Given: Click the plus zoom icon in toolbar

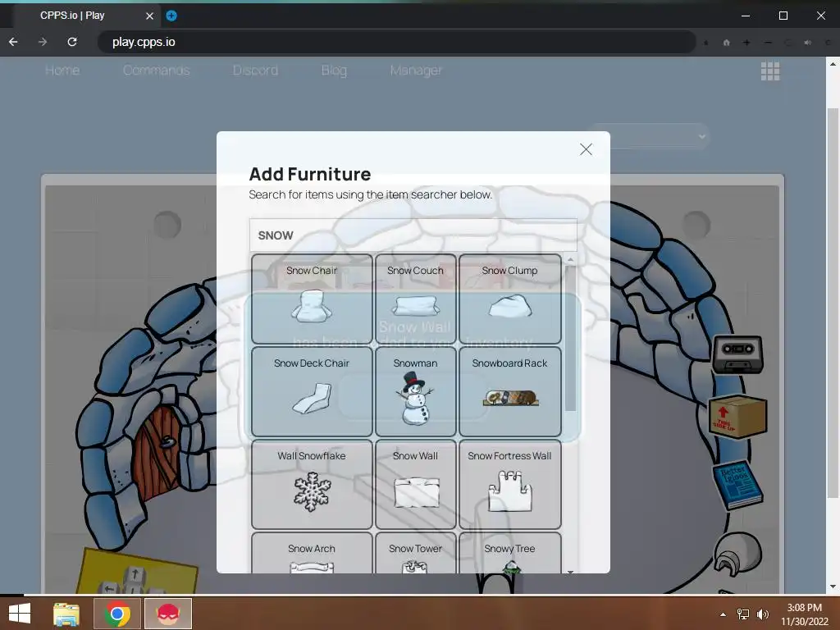Looking at the screenshot, I should pyautogui.click(x=746, y=43).
